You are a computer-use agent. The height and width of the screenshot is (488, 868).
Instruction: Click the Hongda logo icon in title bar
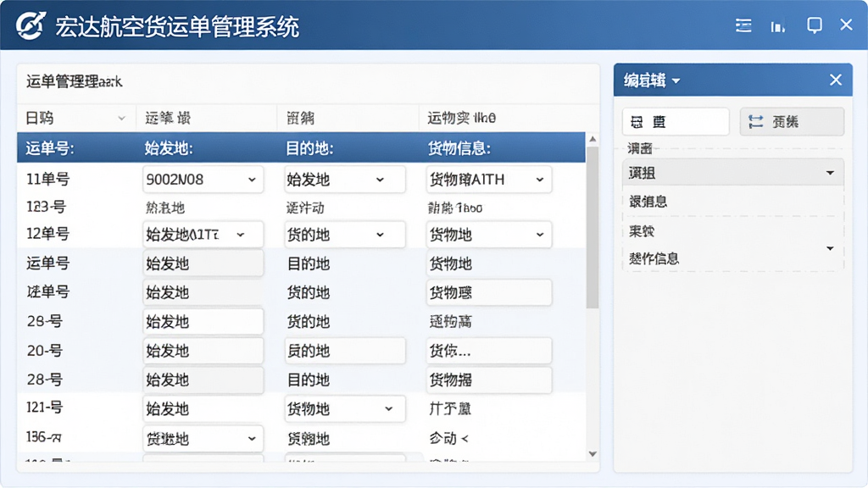tap(30, 25)
